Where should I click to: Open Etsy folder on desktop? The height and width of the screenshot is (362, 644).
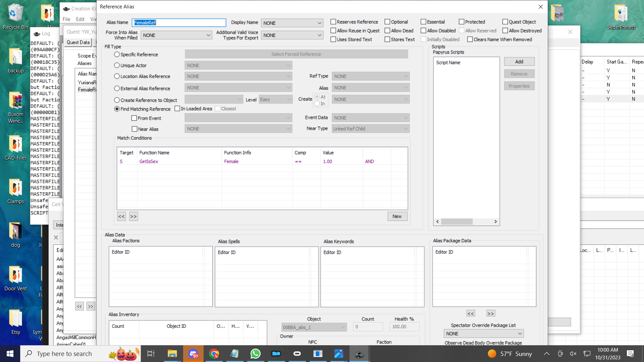click(x=15, y=322)
